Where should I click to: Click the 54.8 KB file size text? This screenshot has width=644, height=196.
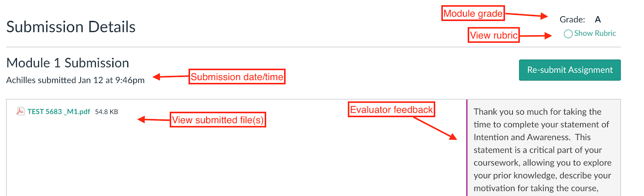click(x=106, y=112)
